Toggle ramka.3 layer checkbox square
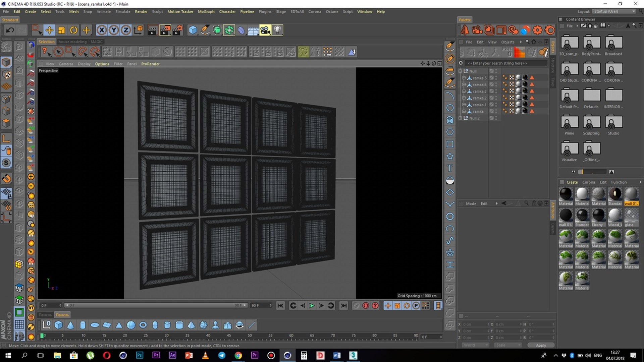Viewport: 644px width, 362px height. (x=491, y=91)
